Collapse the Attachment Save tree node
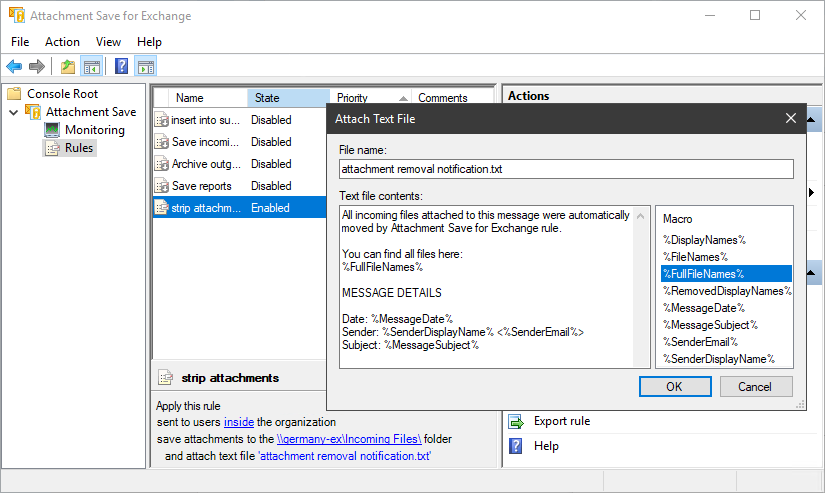 (14, 112)
